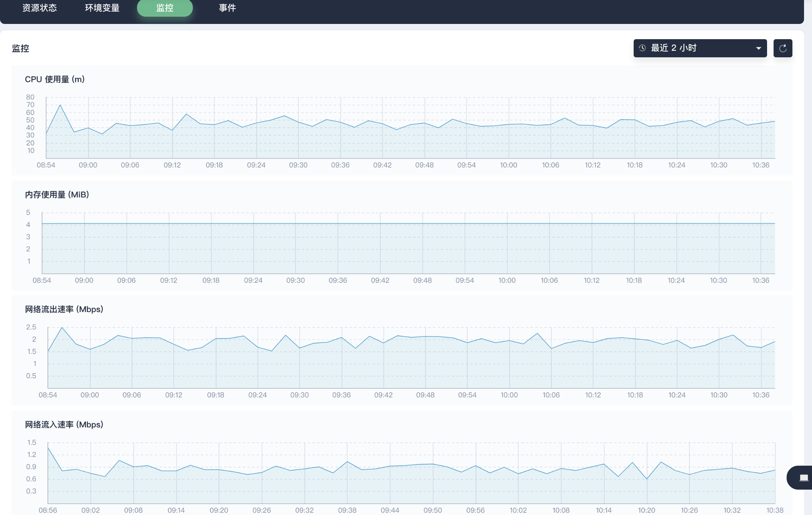Switch to the 资源状态 tab
The width and height of the screenshot is (812, 515).
point(40,8)
